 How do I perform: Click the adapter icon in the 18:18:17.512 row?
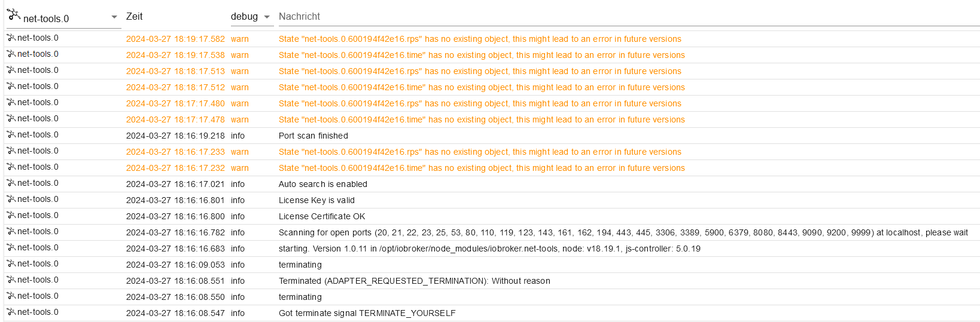pyautogui.click(x=11, y=86)
